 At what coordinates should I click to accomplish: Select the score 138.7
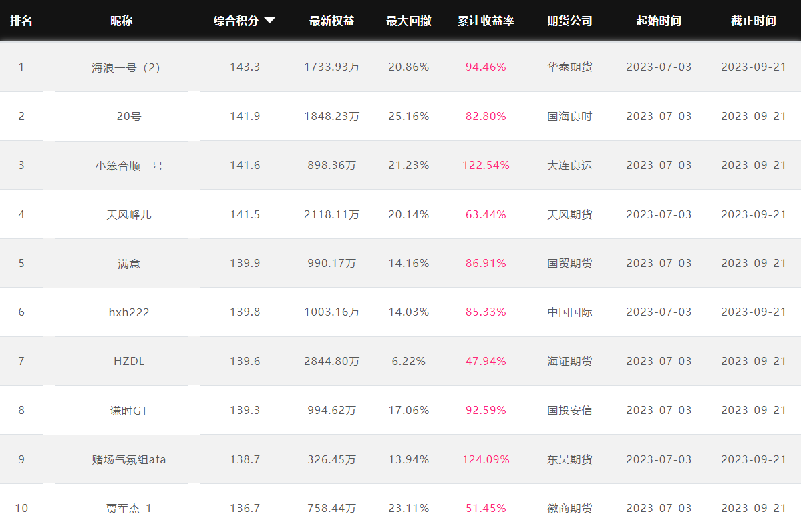(x=245, y=459)
